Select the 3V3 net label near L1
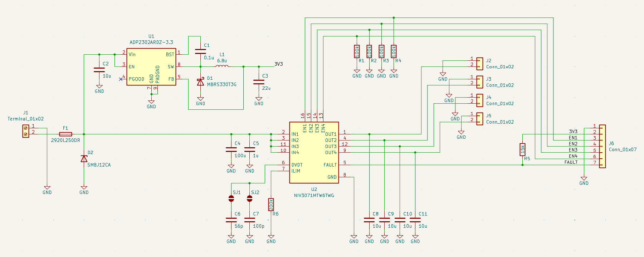644x257 pixels. click(x=278, y=64)
